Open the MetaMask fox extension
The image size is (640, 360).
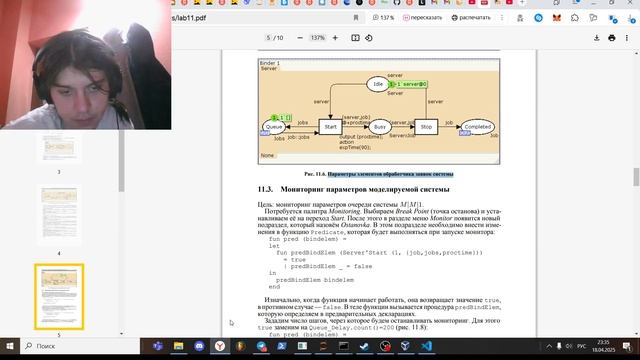(x=557, y=18)
